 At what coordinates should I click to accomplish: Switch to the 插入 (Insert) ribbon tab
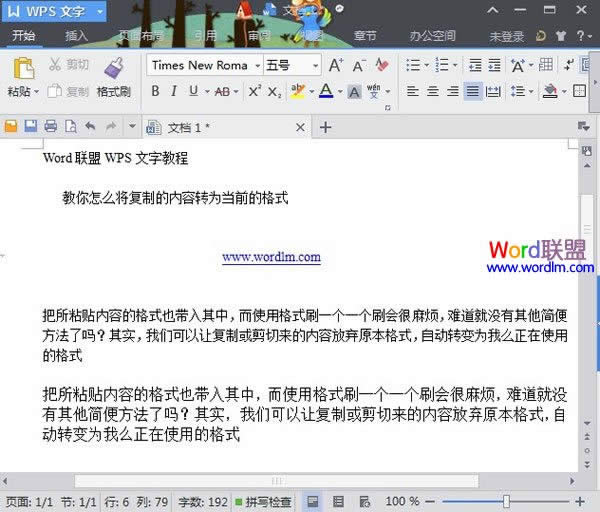pyautogui.click(x=77, y=36)
